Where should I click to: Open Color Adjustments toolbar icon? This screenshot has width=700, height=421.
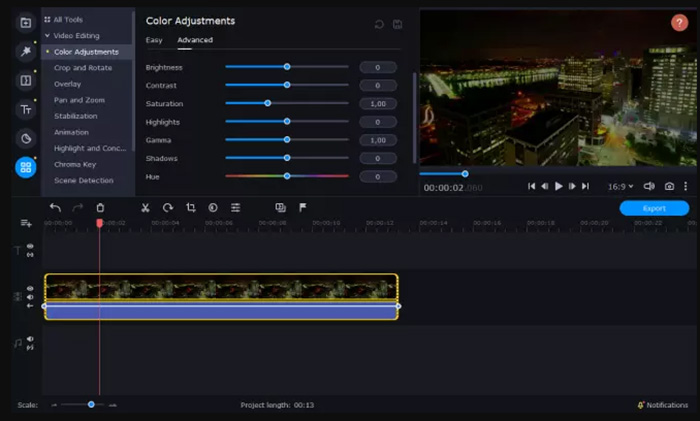click(213, 208)
